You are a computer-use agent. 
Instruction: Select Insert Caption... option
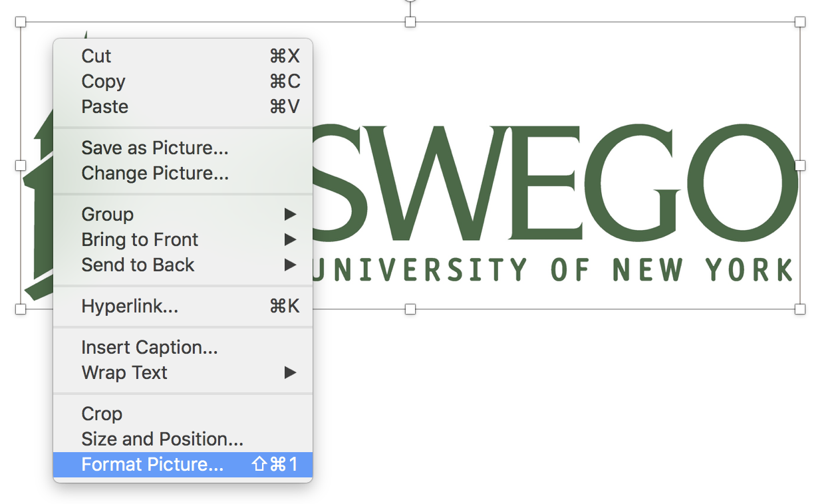click(183, 347)
